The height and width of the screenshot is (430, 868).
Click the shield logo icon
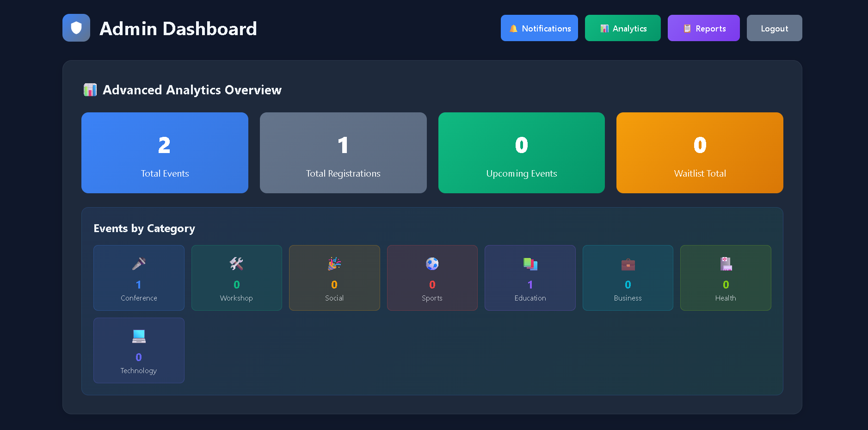coord(76,28)
